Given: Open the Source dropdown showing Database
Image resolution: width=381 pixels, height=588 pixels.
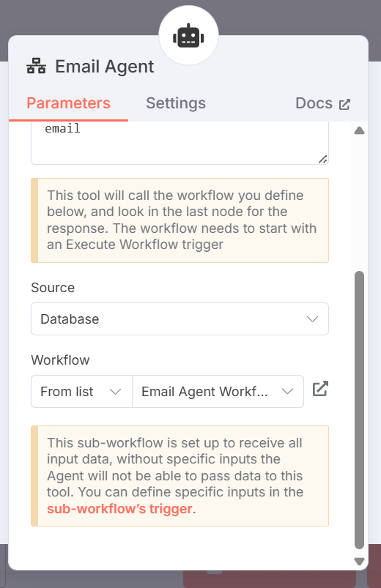Looking at the screenshot, I should [180, 319].
